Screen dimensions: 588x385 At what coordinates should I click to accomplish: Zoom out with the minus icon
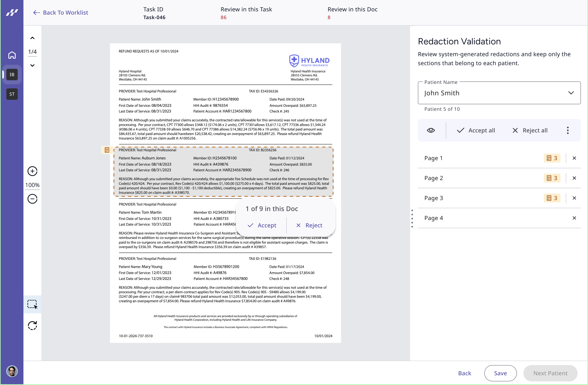(x=32, y=199)
